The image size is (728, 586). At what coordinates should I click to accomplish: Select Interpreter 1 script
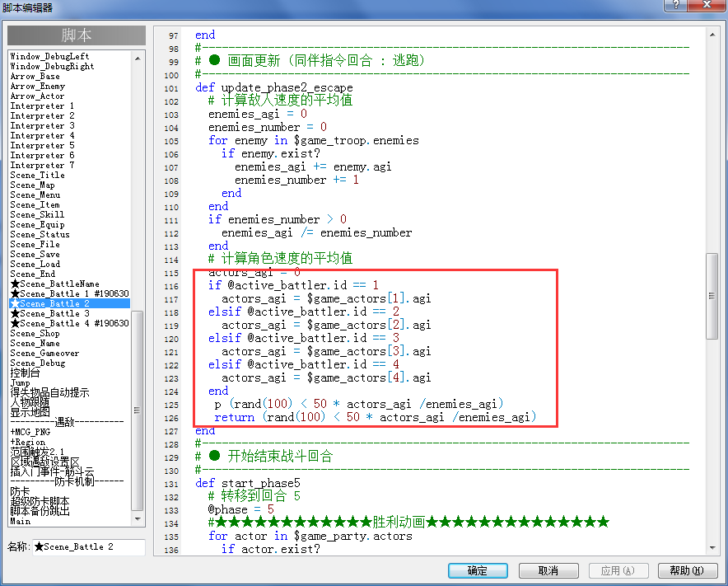(42, 106)
